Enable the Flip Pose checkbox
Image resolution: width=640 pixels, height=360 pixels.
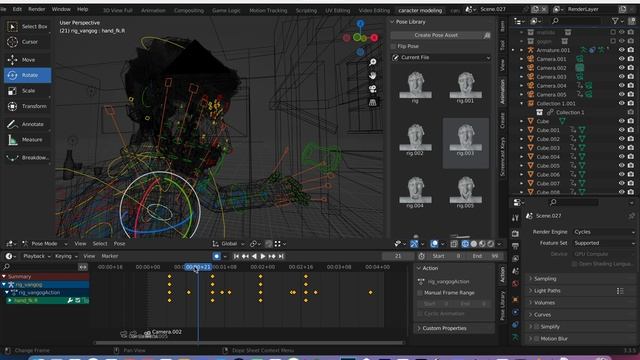pos(394,46)
